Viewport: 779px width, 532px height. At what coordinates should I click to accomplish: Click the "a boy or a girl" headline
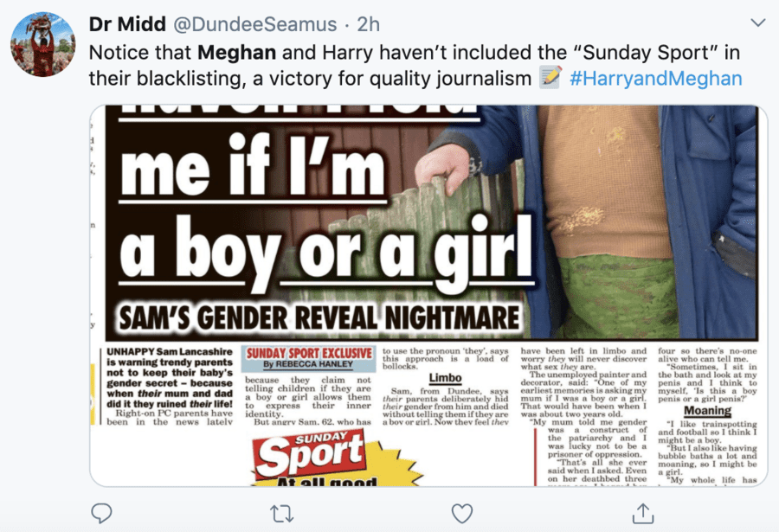coord(326,251)
